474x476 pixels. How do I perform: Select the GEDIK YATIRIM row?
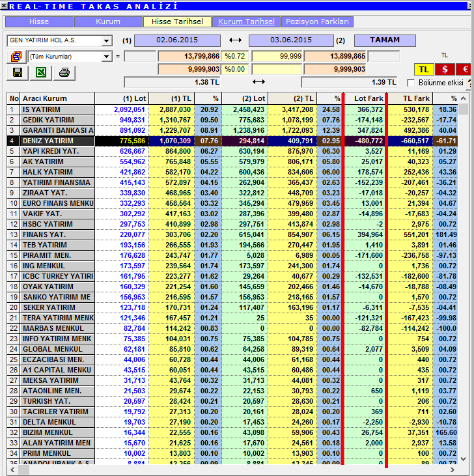click(x=232, y=120)
